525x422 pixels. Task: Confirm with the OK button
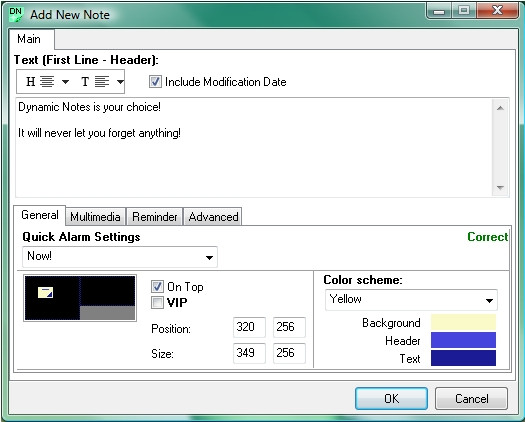tap(391, 399)
